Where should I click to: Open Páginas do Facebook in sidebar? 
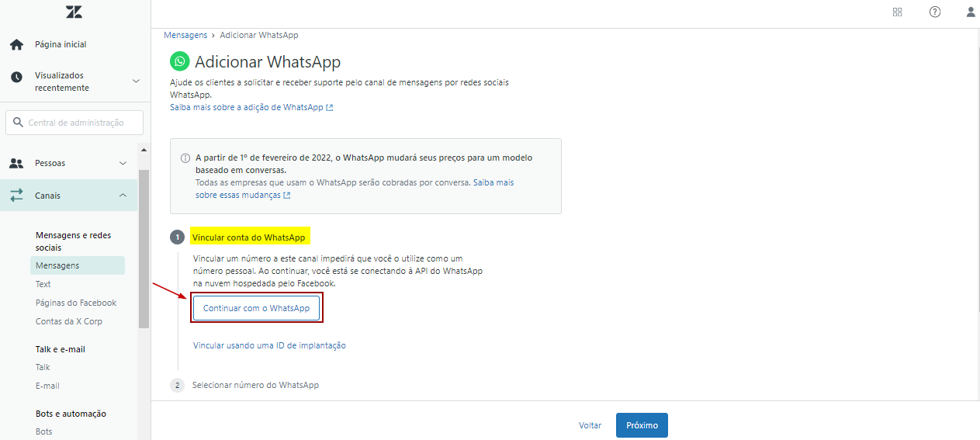(76, 303)
